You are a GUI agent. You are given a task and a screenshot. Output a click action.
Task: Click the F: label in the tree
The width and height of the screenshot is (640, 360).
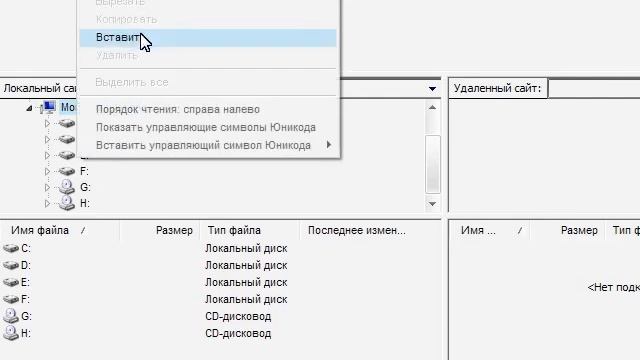coord(84,171)
